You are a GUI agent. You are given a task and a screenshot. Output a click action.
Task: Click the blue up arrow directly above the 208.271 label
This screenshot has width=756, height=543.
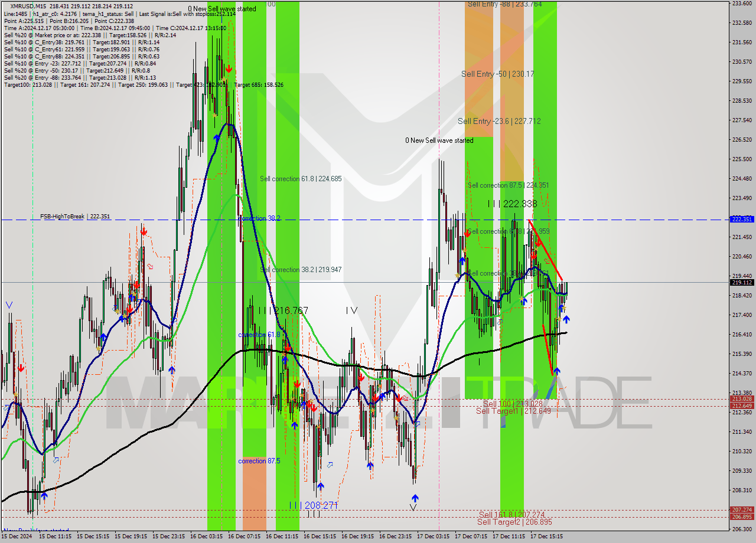[x=320, y=487]
